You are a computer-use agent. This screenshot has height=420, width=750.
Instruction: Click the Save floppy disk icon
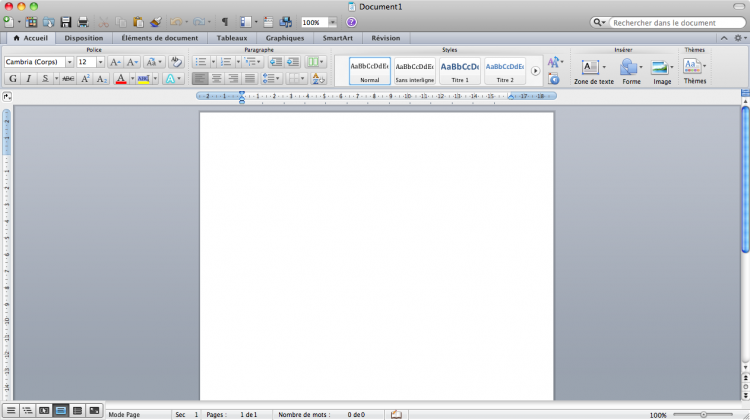pyautogui.click(x=66, y=22)
